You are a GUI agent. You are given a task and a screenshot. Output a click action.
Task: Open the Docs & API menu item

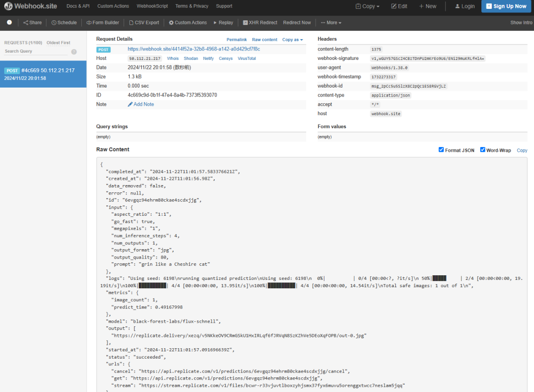78,6
